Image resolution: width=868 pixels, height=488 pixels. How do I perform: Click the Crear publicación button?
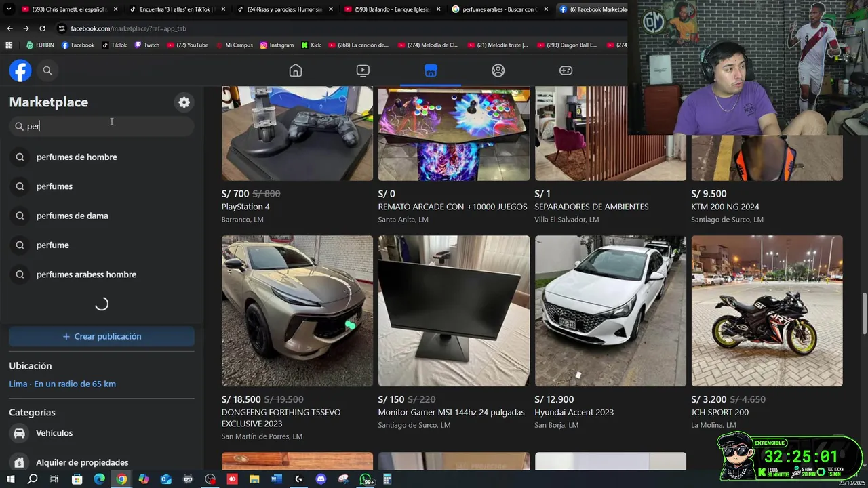(102, 336)
